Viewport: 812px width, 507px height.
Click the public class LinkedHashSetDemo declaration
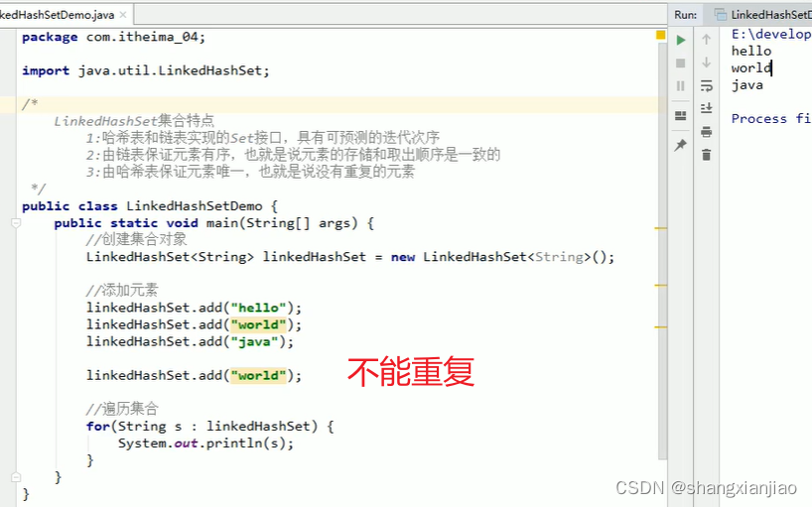click(x=150, y=206)
